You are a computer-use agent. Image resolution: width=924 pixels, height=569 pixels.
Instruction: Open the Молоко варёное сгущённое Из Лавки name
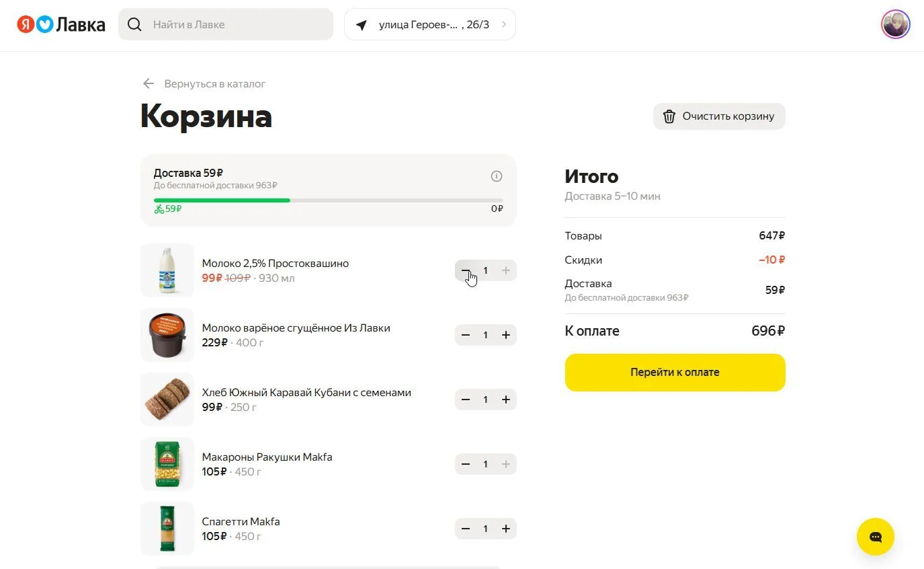[296, 328]
